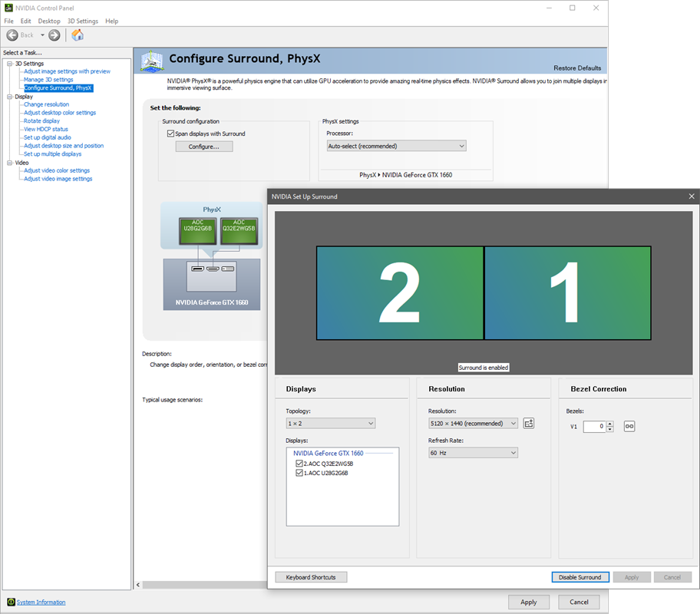Click NVIDIA GeForce GTX 1660 group in Displays list
This screenshot has width=700, height=614.
(x=329, y=454)
